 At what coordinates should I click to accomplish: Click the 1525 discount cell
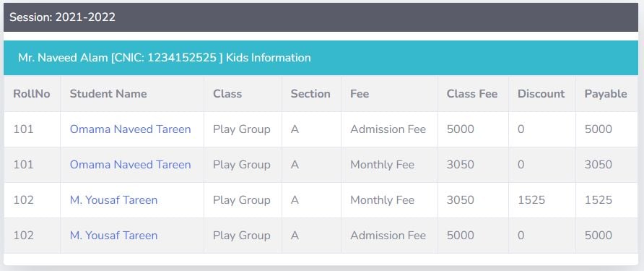pos(542,200)
